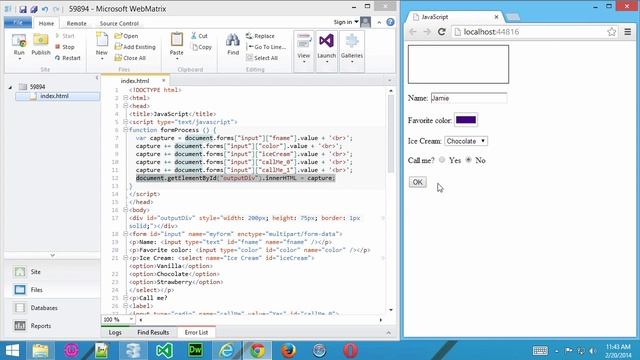Open the Logs tab
The image size is (640, 360).
[115, 333]
